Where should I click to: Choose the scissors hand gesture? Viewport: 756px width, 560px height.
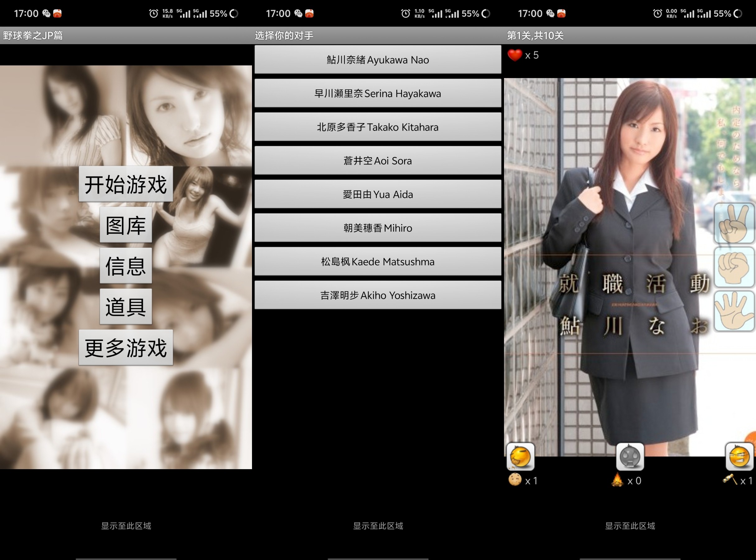[x=734, y=224]
